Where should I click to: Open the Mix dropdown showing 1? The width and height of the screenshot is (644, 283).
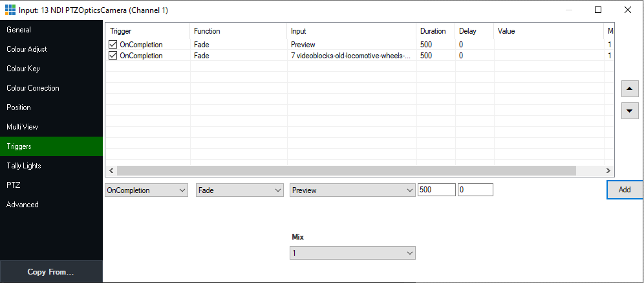(353, 253)
